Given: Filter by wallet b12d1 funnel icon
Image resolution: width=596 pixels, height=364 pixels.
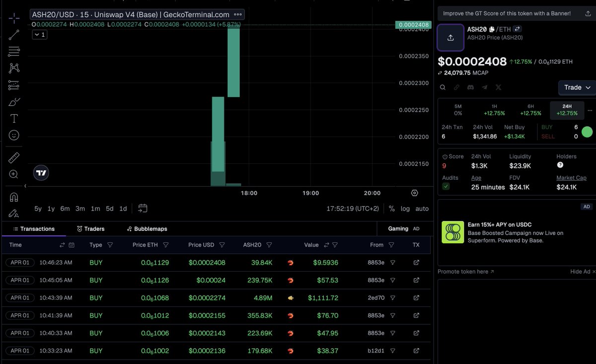Looking at the screenshot, I should [x=392, y=351].
